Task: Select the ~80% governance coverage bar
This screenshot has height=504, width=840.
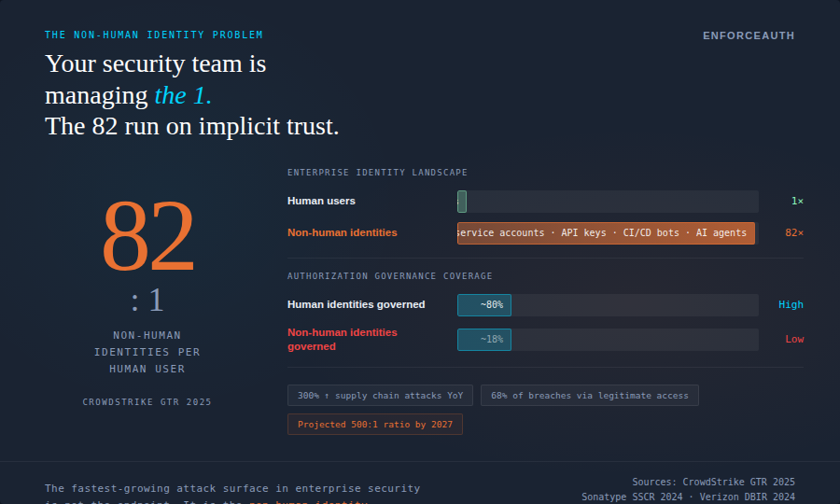Action: [484, 305]
